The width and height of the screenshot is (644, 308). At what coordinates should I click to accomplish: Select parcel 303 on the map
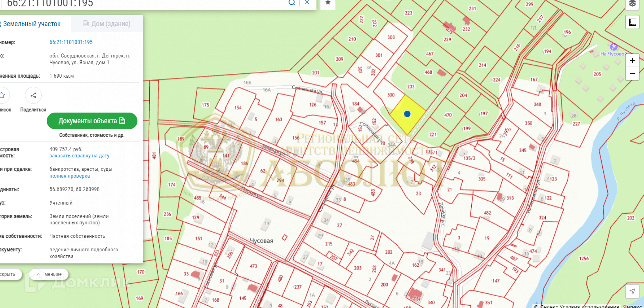pyautogui.click(x=391, y=37)
